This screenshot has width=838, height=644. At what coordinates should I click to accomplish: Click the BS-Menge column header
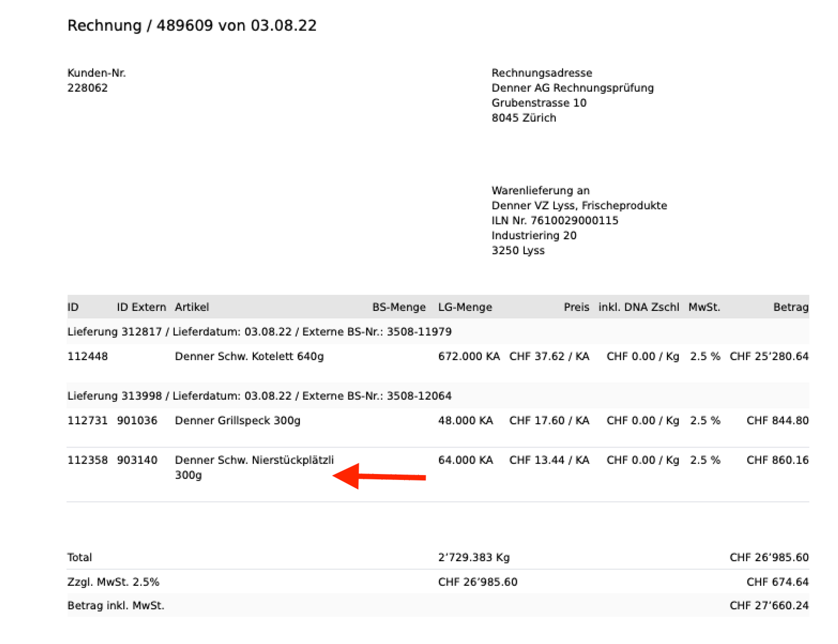coord(398,307)
